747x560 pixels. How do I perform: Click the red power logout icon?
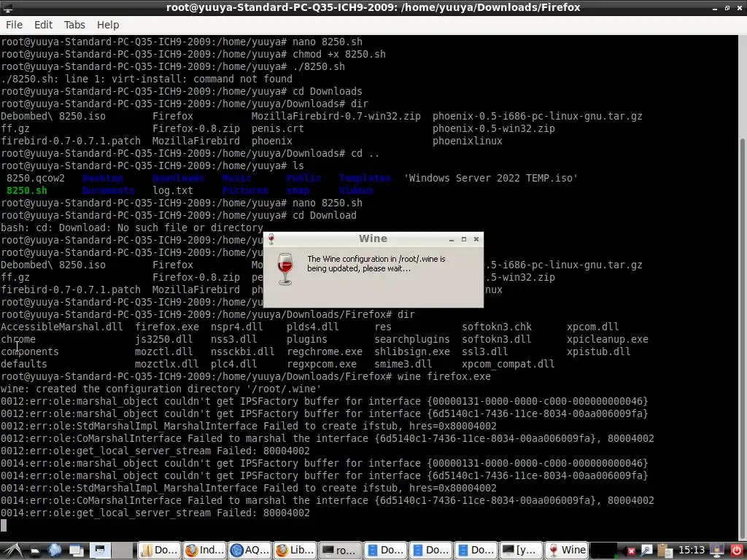[737, 551]
